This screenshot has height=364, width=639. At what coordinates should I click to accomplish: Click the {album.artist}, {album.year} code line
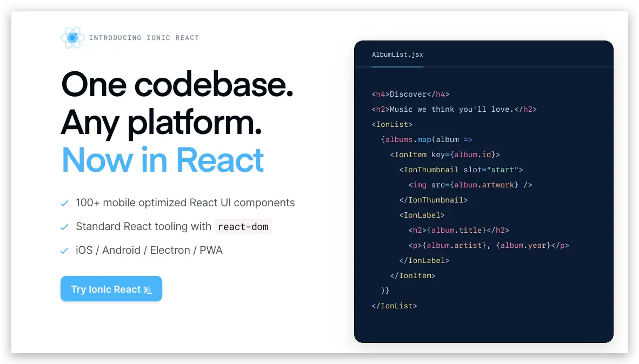coord(489,245)
